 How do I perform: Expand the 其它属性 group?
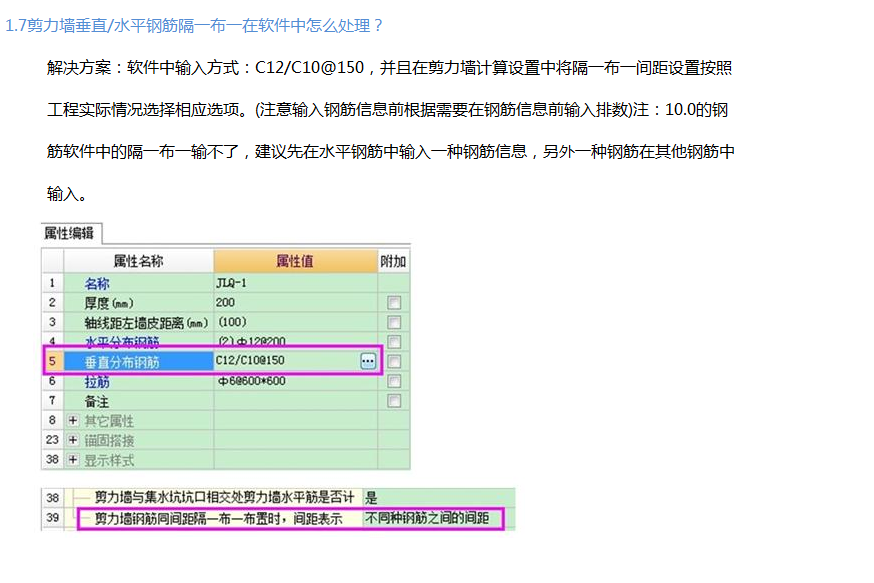[73, 420]
